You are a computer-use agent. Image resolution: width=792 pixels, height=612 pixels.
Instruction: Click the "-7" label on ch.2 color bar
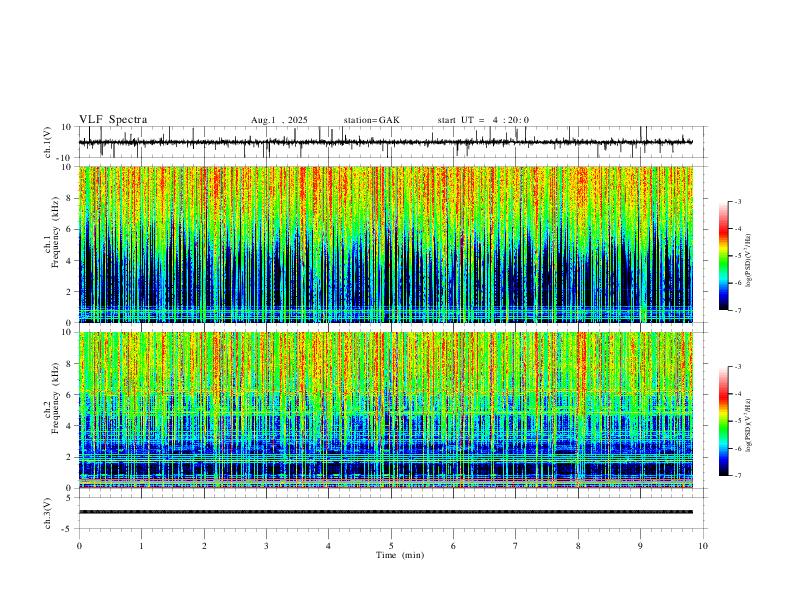point(738,476)
